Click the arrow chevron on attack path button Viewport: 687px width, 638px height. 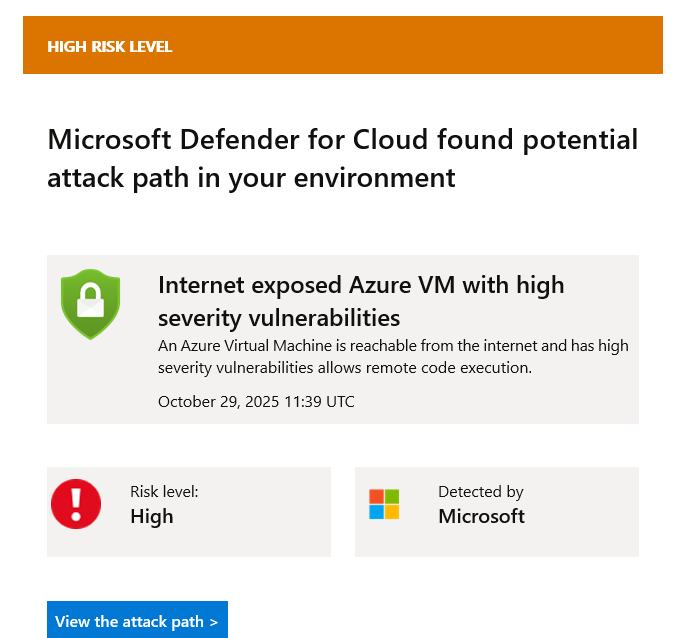[213, 622]
